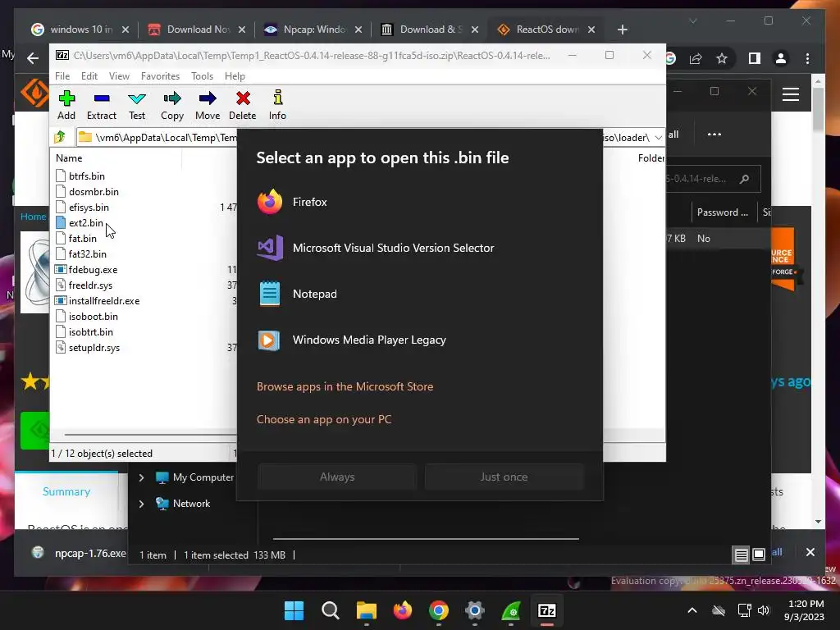
Task: Expand the My Computer tree node
Action: tap(141, 477)
